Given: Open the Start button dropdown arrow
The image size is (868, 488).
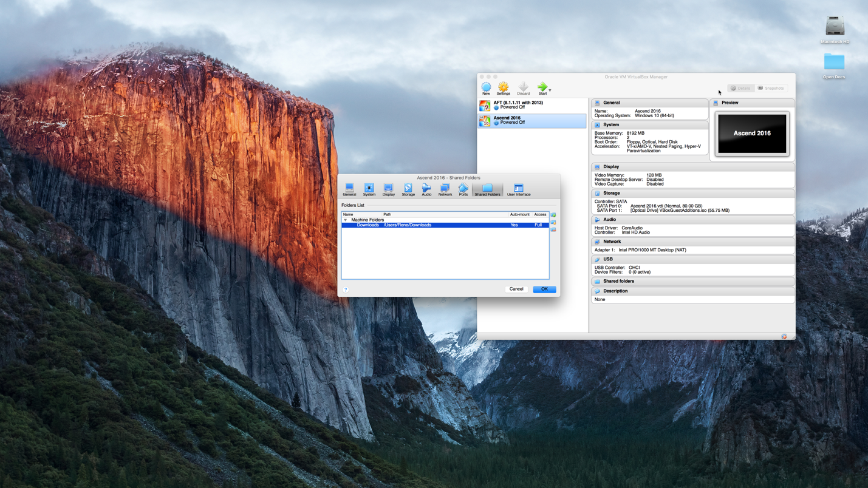Looking at the screenshot, I should point(550,90).
